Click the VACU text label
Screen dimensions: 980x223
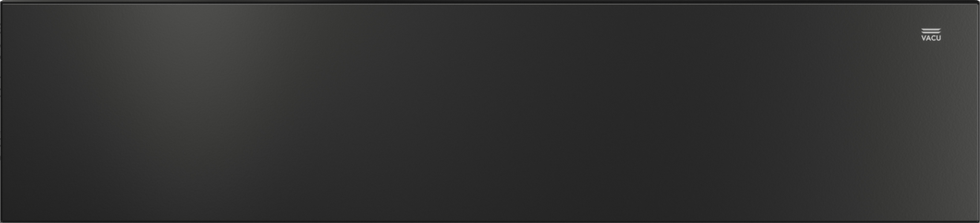tap(931, 38)
